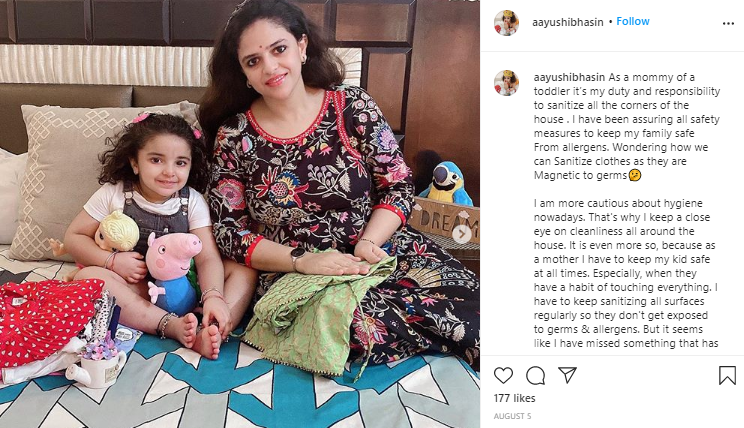The width and height of the screenshot is (744, 428).
Task: Click the caption paragraph starting 'I am more cautious'
Action: pos(626,273)
